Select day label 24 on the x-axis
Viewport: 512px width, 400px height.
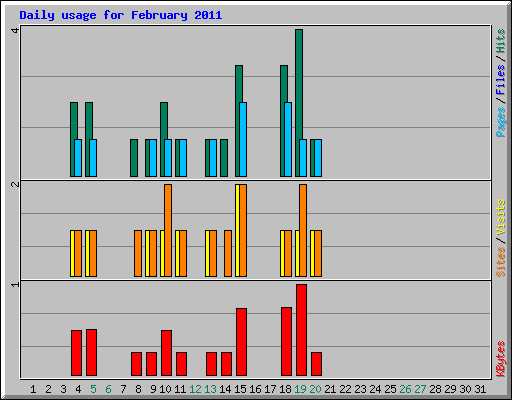tap(375, 389)
